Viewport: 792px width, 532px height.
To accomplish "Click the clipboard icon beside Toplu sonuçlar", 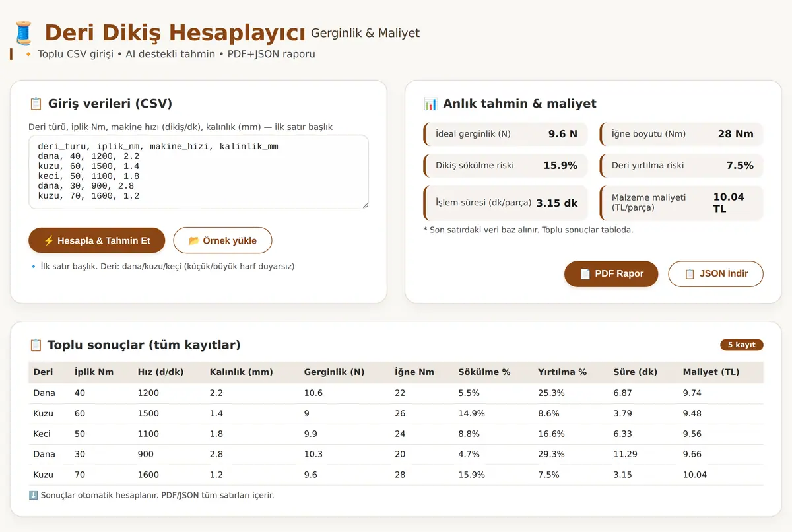I will [x=36, y=345].
